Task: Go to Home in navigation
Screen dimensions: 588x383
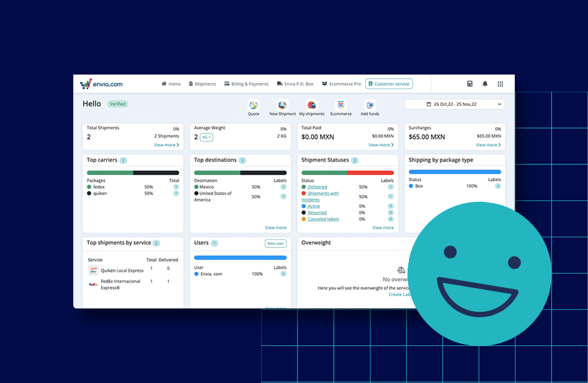Action: 171,84
